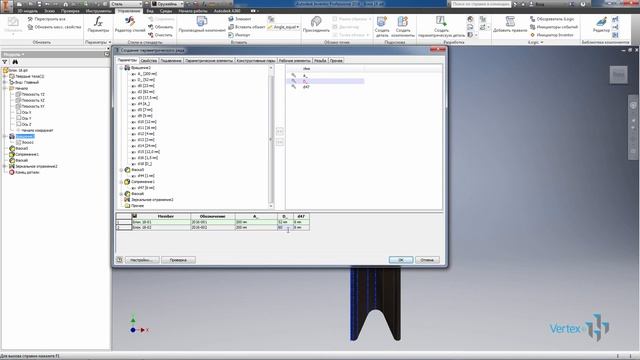
Task: Click the remove arrow between dialog panes
Action: coord(280,142)
